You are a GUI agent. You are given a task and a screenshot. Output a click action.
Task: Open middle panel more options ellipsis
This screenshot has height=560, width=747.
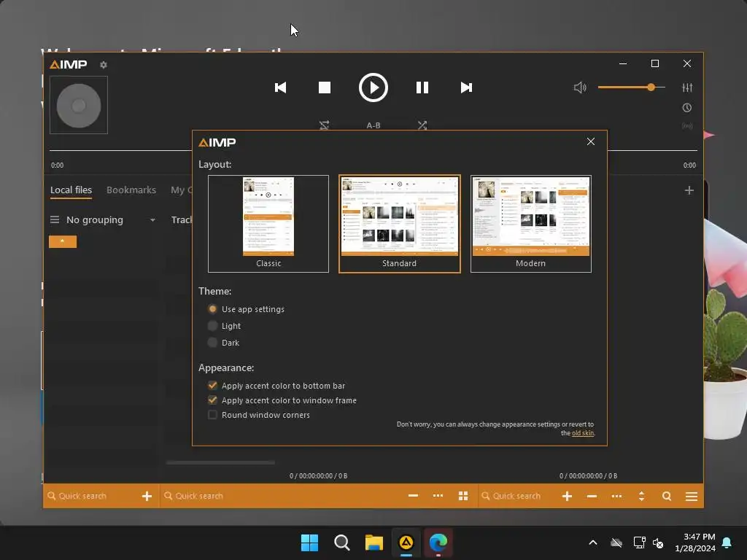click(438, 496)
